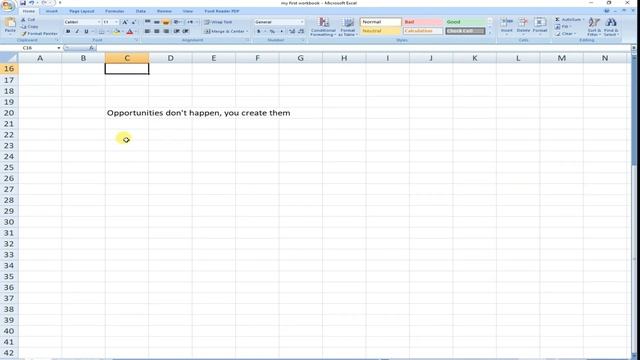Image resolution: width=640 pixels, height=360 pixels.
Task: Select row 20 header
Action: point(9,113)
